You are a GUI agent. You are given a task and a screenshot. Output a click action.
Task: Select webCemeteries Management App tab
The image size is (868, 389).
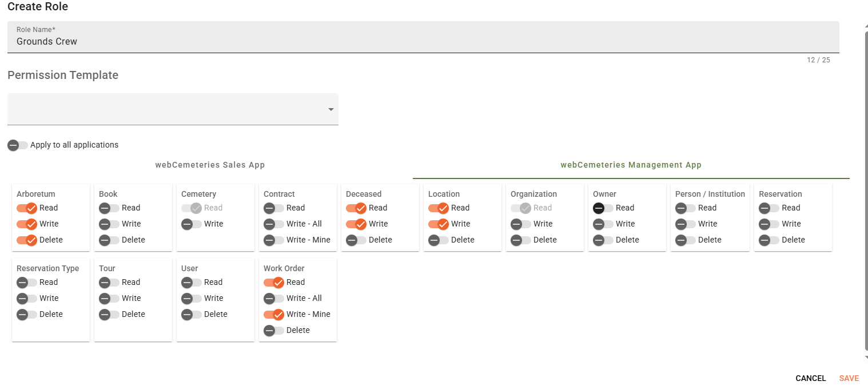pyautogui.click(x=631, y=165)
